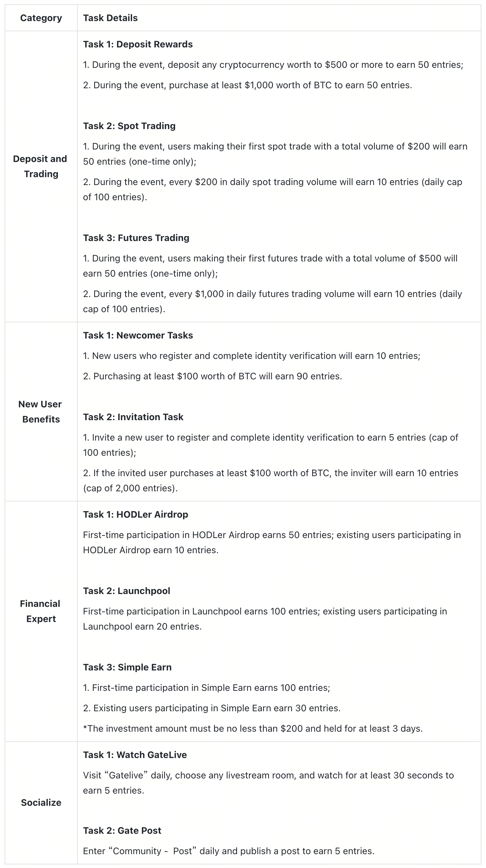This screenshot has height=868, width=486.
Task: Click the Socialize category cell
Action: [41, 802]
